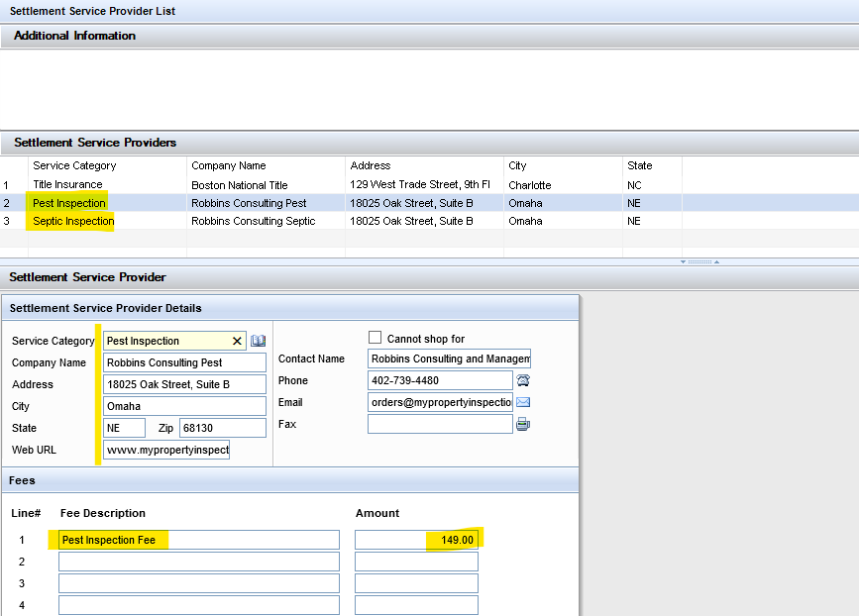
Task: Click the 129 West Trade Street address cell
Action: tap(420, 185)
